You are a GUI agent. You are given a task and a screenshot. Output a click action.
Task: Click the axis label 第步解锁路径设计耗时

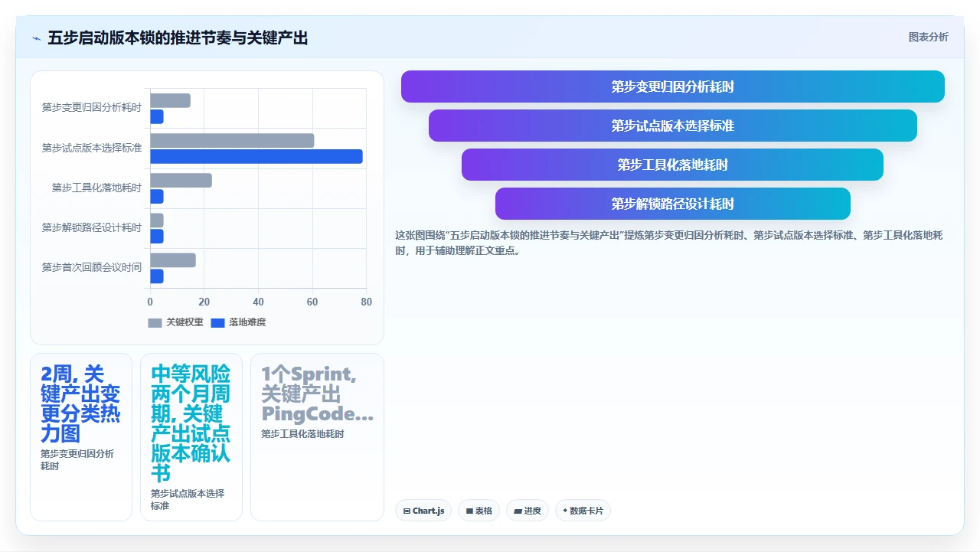92,227
